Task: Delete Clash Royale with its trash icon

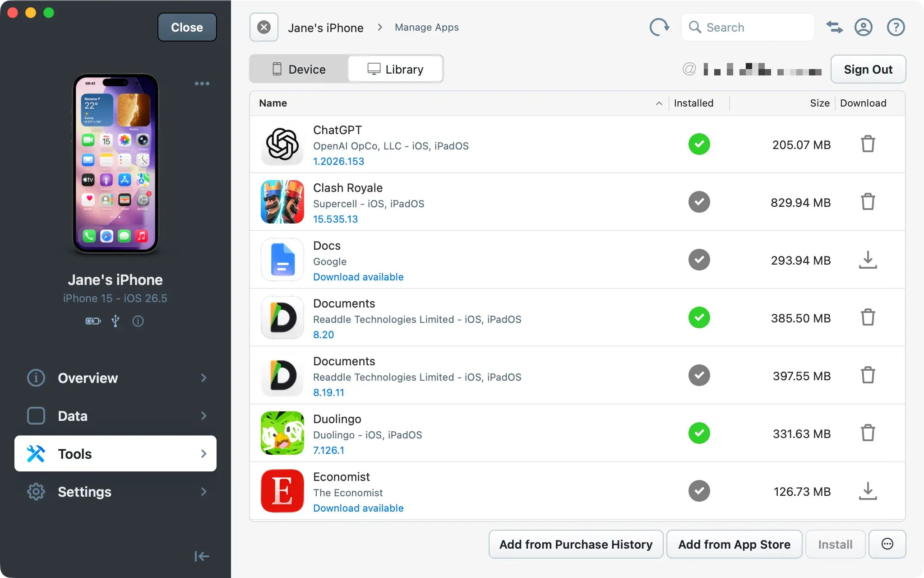Action: pyautogui.click(x=868, y=202)
